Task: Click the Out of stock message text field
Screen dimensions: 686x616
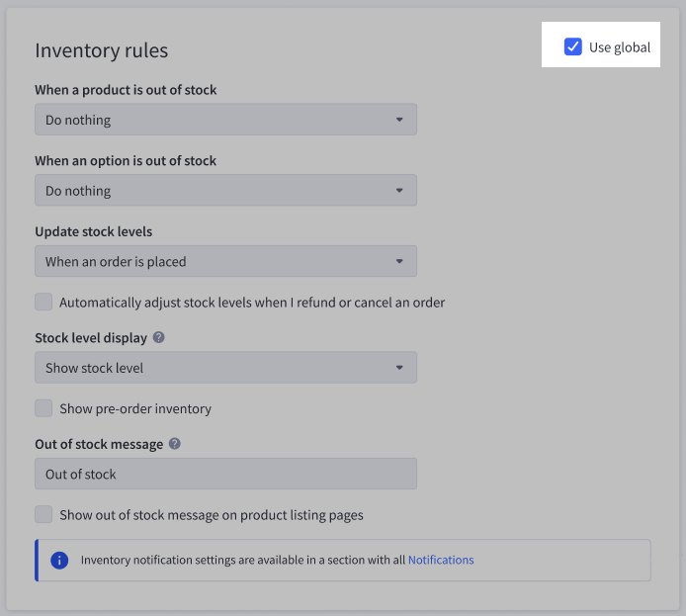Action: 225,474
